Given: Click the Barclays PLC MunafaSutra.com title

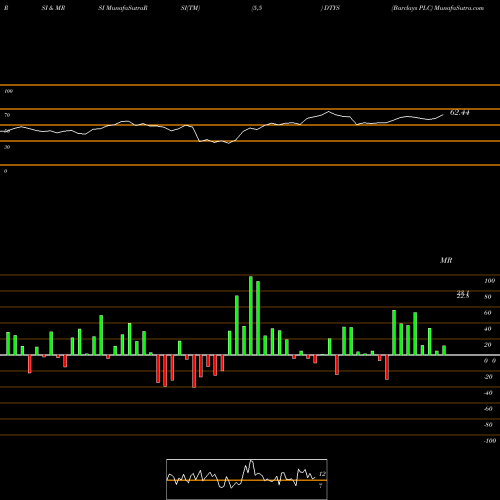Looking at the screenshot, I should (438, 8).
